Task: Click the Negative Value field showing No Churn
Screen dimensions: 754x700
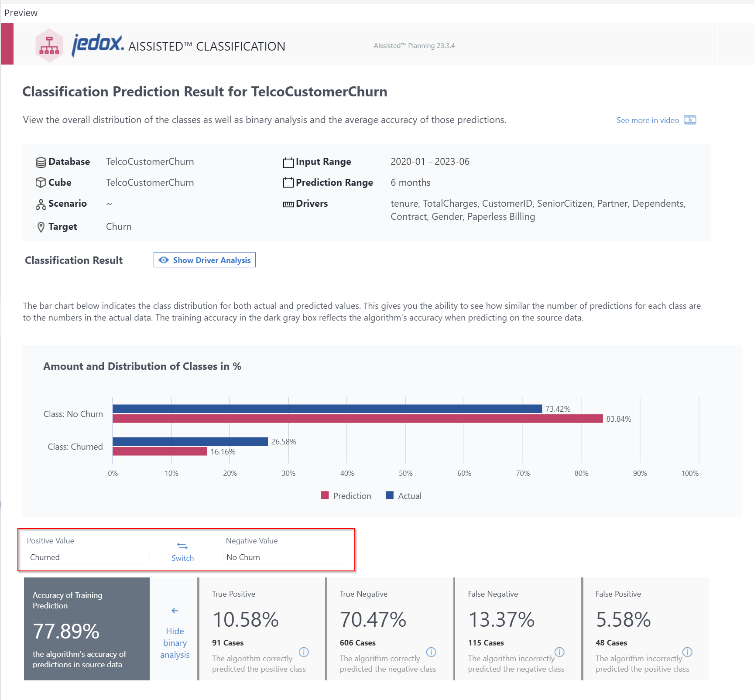Action: point(284,557)
